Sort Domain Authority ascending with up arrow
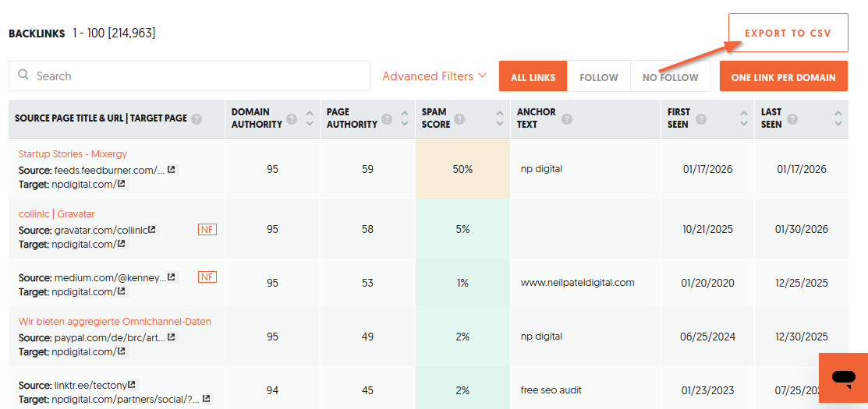Viewport: 868px width, 409px height. (x=310, y=114)
